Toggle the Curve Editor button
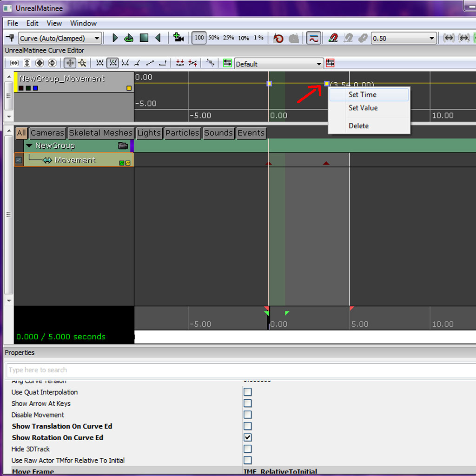This screenshot has width=476, height=476. pyautogui.click(x=314, y=38)
